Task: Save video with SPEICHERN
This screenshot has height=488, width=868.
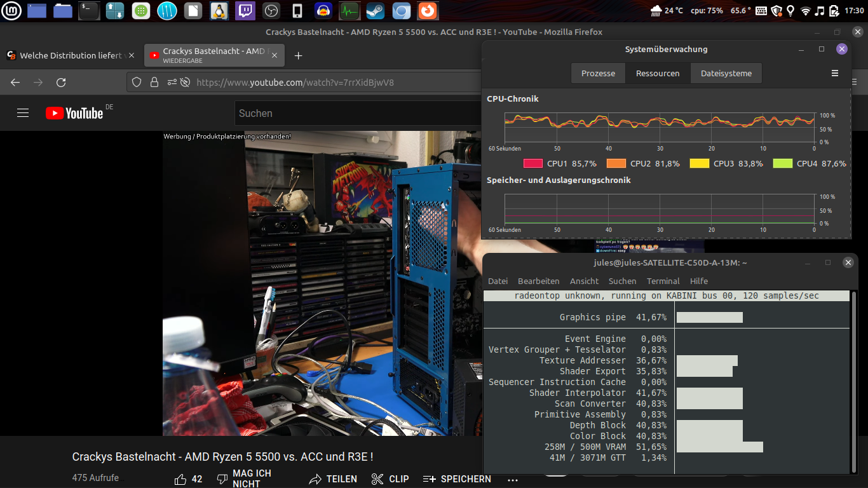Action: click(457, 479)
